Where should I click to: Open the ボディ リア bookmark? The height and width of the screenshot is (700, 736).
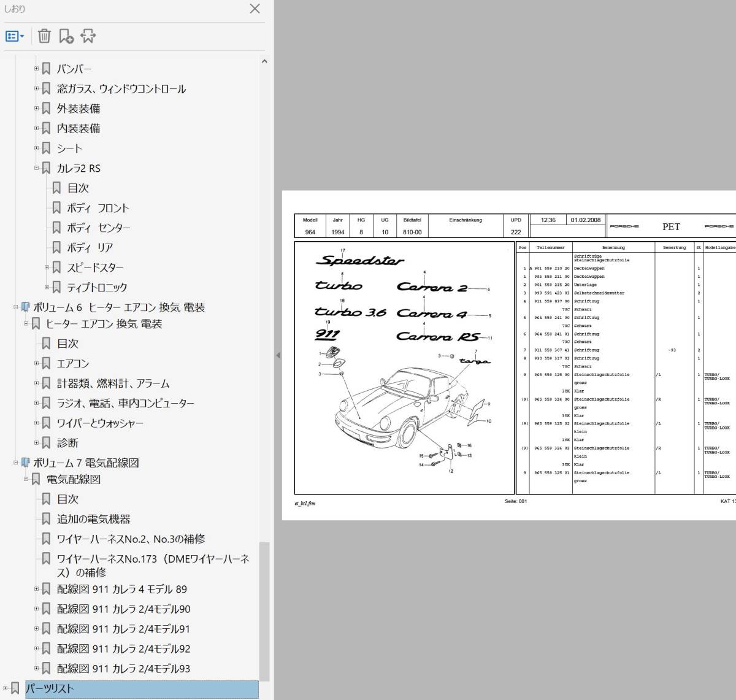[x=90, y=247]
